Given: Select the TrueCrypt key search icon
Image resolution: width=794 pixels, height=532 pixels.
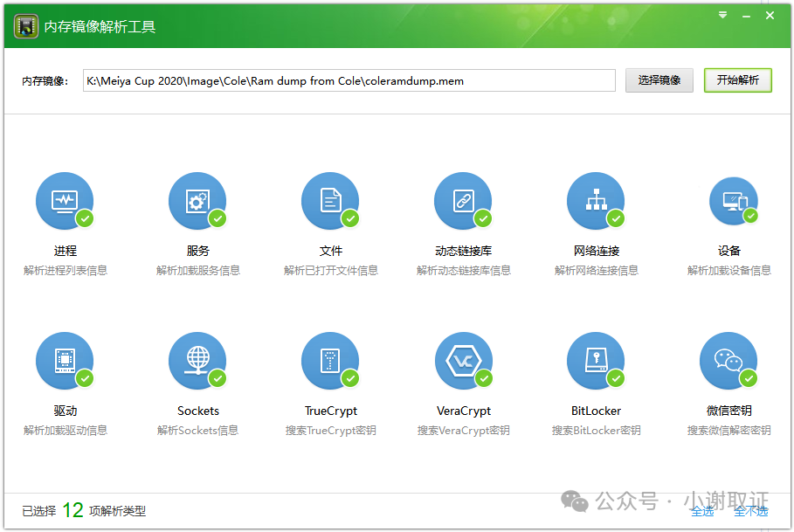Looking at the screenshot, I should 330,361.
